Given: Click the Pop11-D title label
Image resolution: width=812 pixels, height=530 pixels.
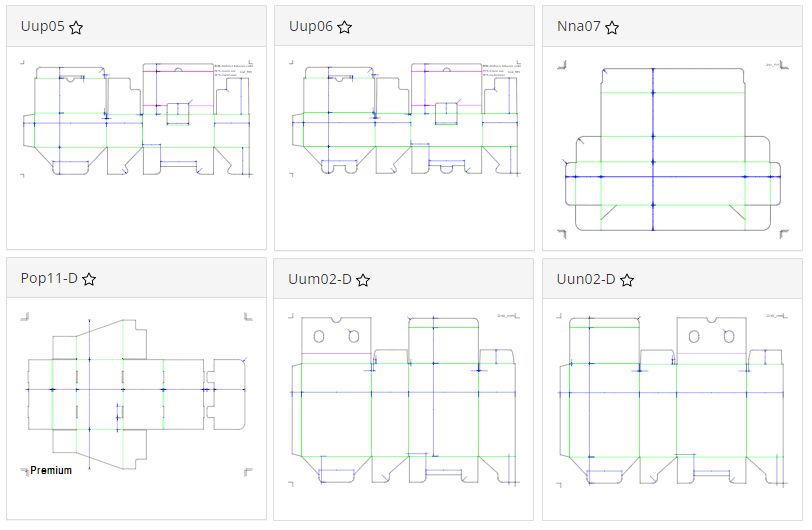Looking at the screenshot, I should [49, 279].
